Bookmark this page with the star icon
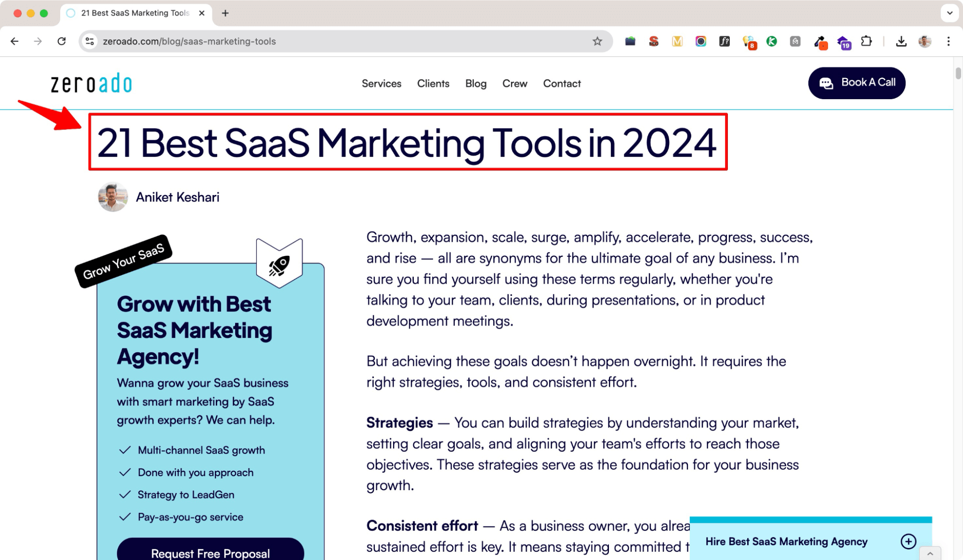 (597, 41)
